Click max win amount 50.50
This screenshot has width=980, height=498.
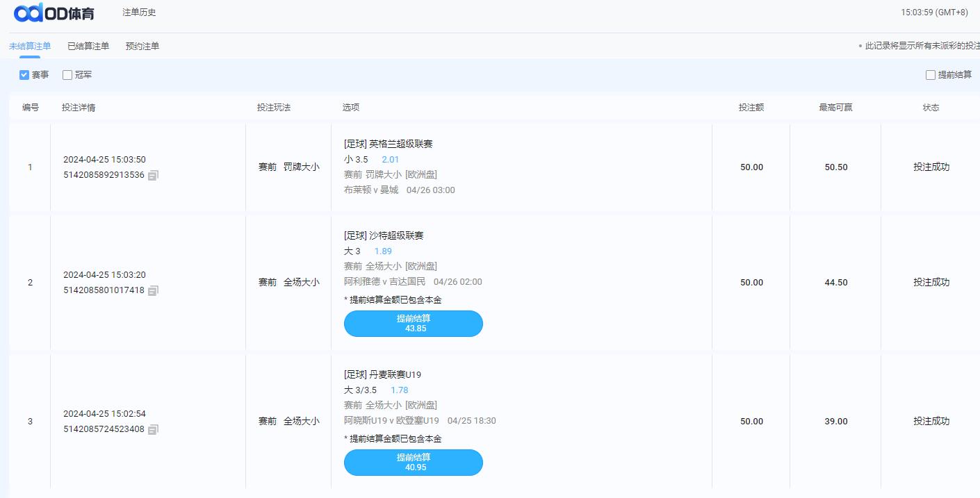[836, 167]
